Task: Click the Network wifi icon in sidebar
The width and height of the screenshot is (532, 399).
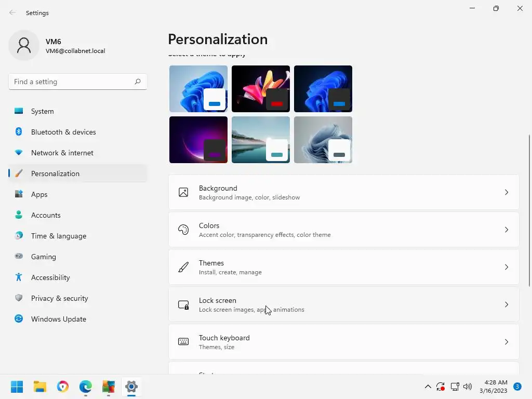Action: pos(19,153)
